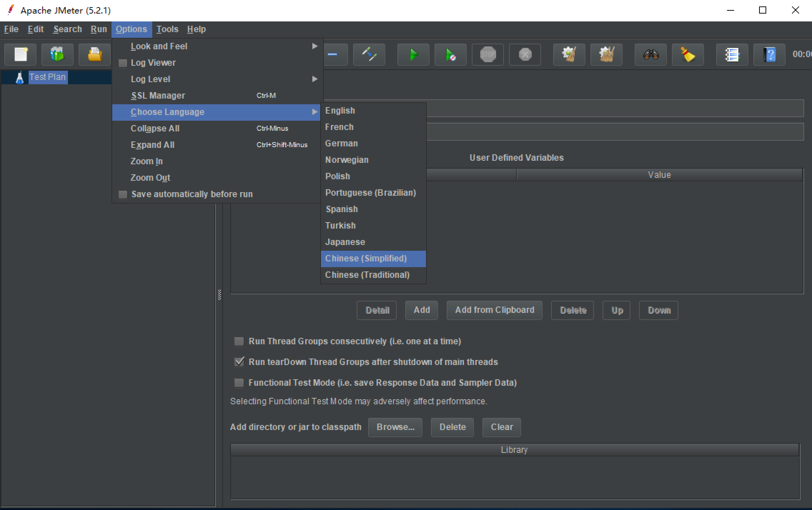Click the Start no pauses icon
The width and height of the screenshot is (812, 510).
[x=450, y=55]
